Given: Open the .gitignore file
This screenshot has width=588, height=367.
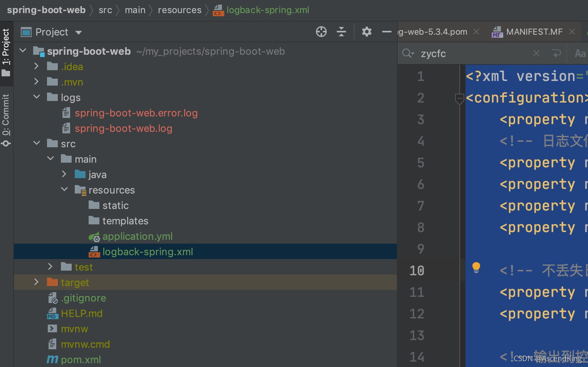Looking at the screenshot, I should pos(83,298).
